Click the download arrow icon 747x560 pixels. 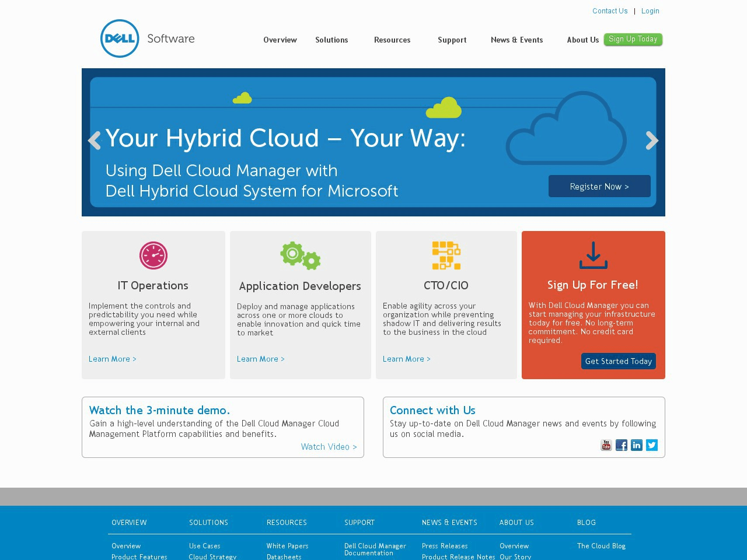pyautogui.click(x=594, y=256)
